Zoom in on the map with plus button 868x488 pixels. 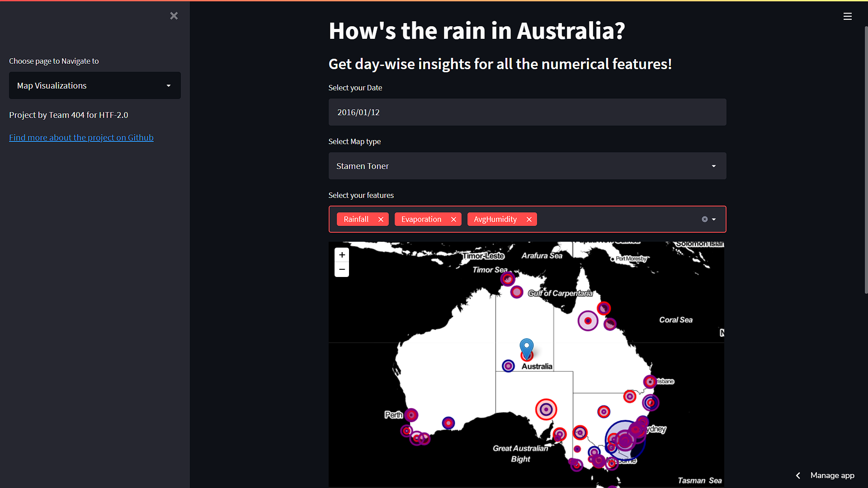[341, 254]
